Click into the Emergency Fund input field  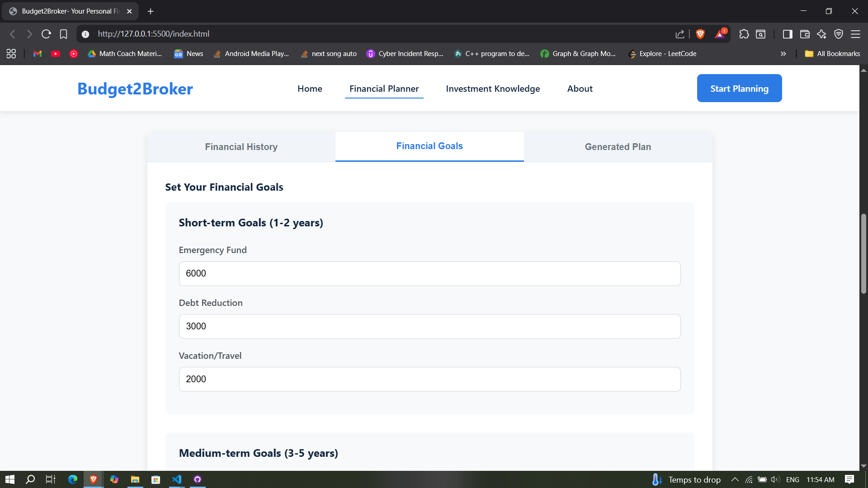(x=429, y=273)
